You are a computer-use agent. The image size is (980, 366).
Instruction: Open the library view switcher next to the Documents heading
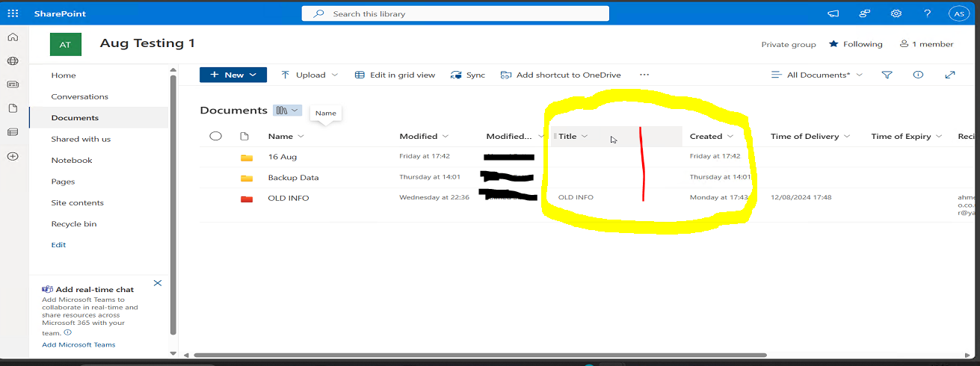[287, 111]
